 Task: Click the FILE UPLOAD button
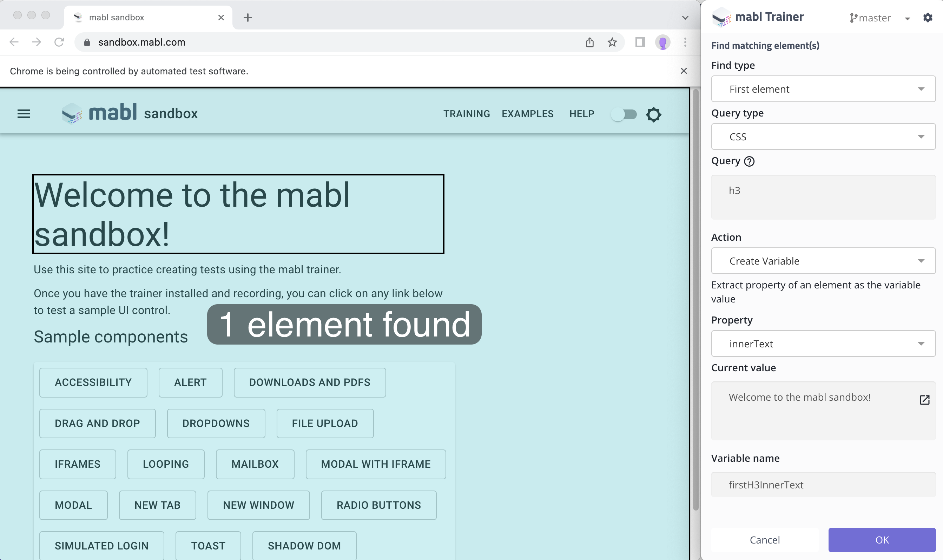point(325,424)
